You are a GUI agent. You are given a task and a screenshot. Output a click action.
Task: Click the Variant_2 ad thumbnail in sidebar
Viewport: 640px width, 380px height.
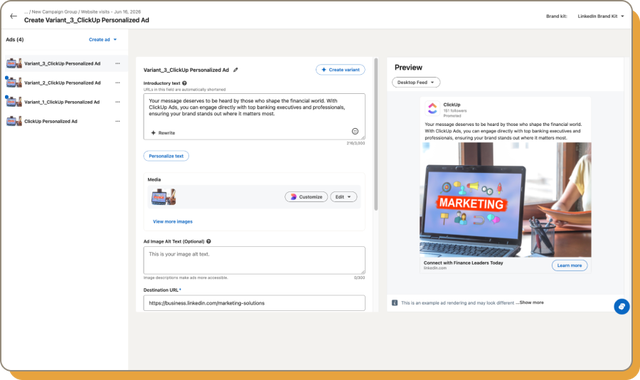pos(14,83)
